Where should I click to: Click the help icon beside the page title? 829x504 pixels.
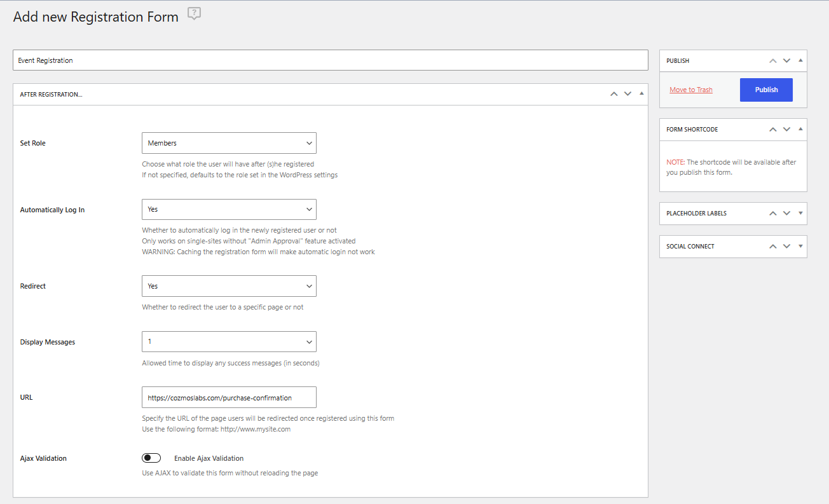click(x=195, y=15)
